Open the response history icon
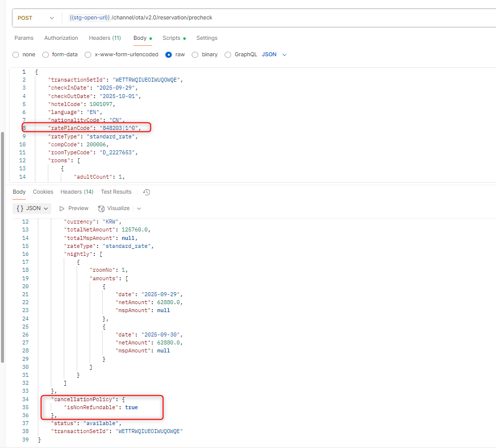Viewport: 496px width, 448px height. click(146, 192)
